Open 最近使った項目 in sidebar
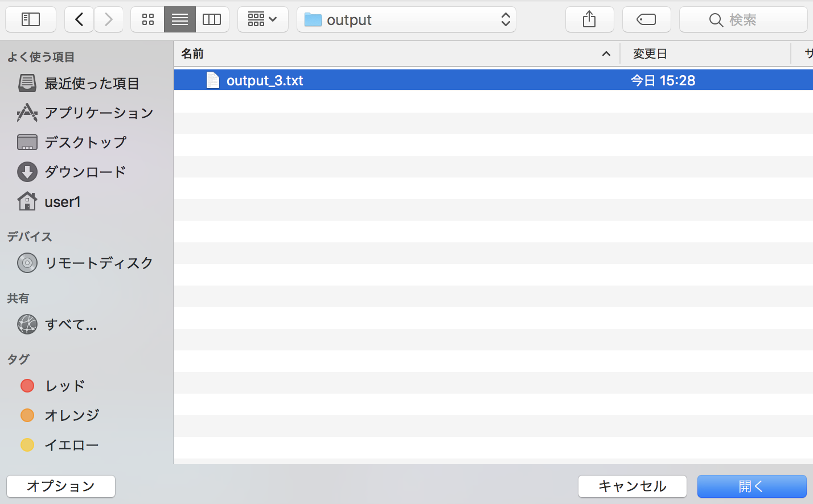Image resolution: width=813 pixels, height=504 pixels. [x=91, y=84]
